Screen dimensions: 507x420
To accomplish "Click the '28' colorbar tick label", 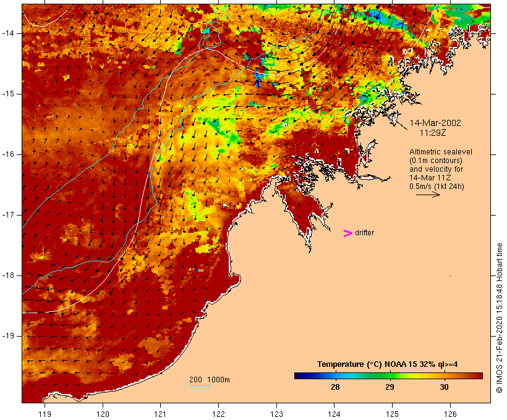I will coord(335,387).
